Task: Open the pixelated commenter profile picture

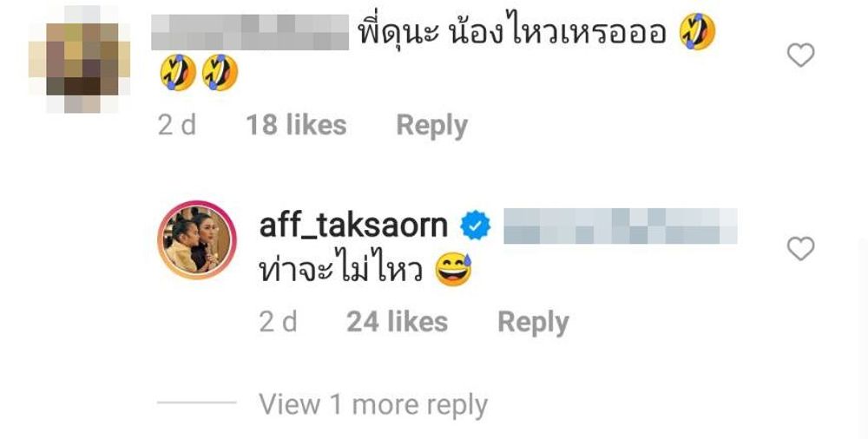Action: (79, 59)
